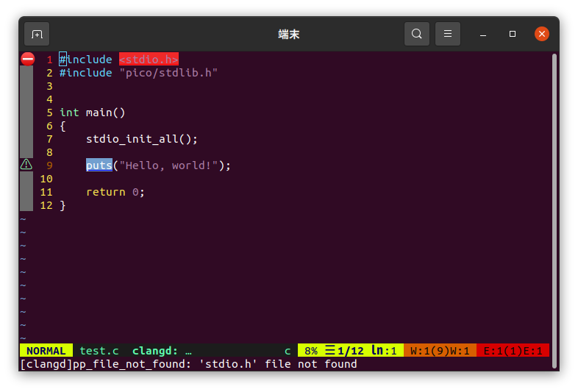Open the terminal hamburger menu
Viewport: 578px width, 392px height.
(x=448, y=34)
